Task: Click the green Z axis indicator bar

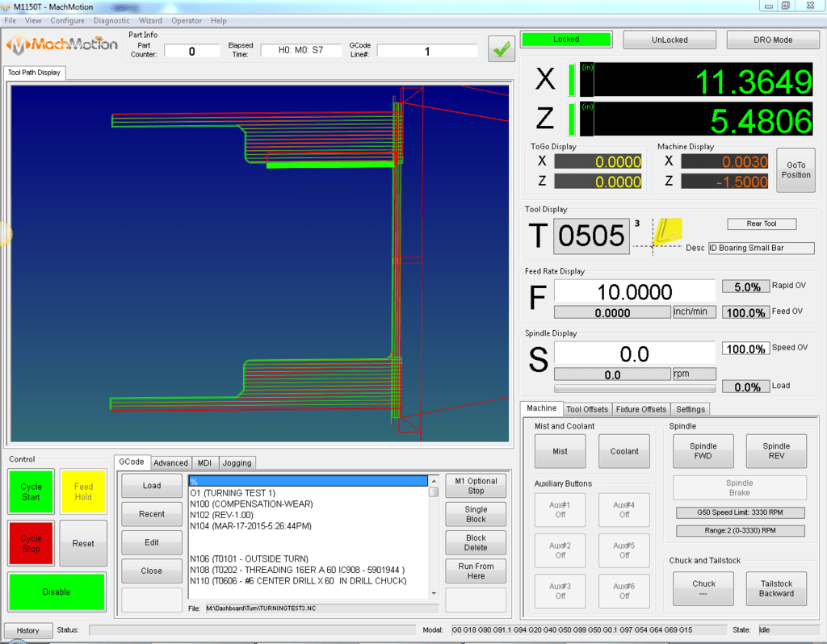Action: click(573, 119)
